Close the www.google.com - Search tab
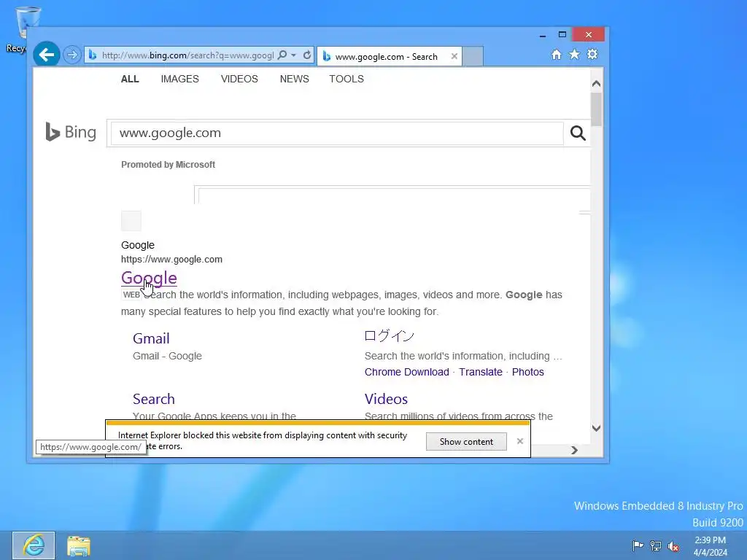The height and width of the screenshot is (560, 747). click(454, 56)
